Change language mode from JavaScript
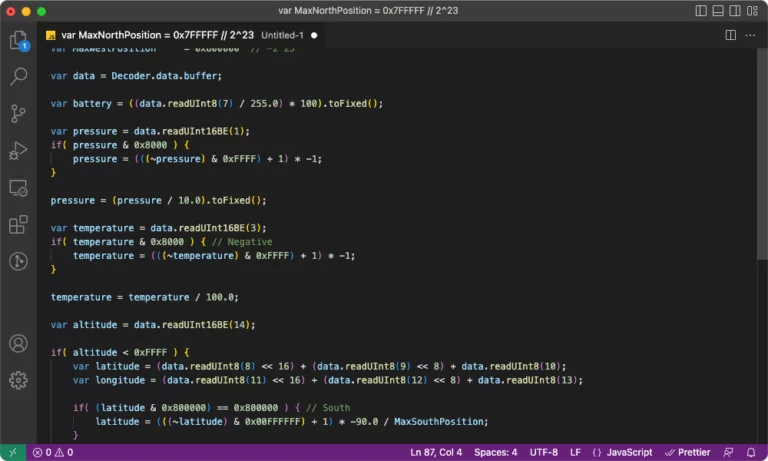This screenshot has height=461, width=768. tap(622, 452)
